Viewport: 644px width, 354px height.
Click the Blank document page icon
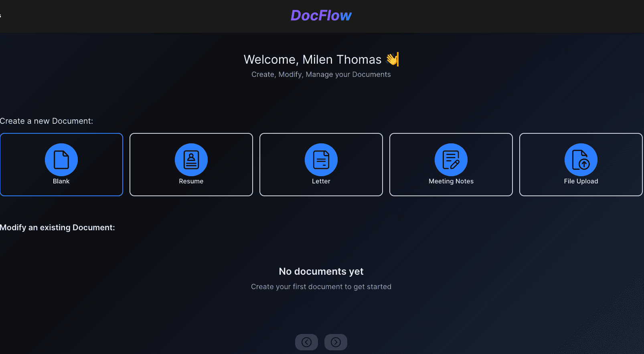(61, 160)
